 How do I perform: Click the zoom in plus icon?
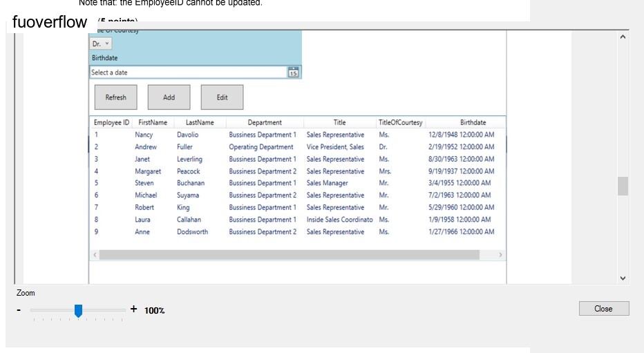point(133,309)
